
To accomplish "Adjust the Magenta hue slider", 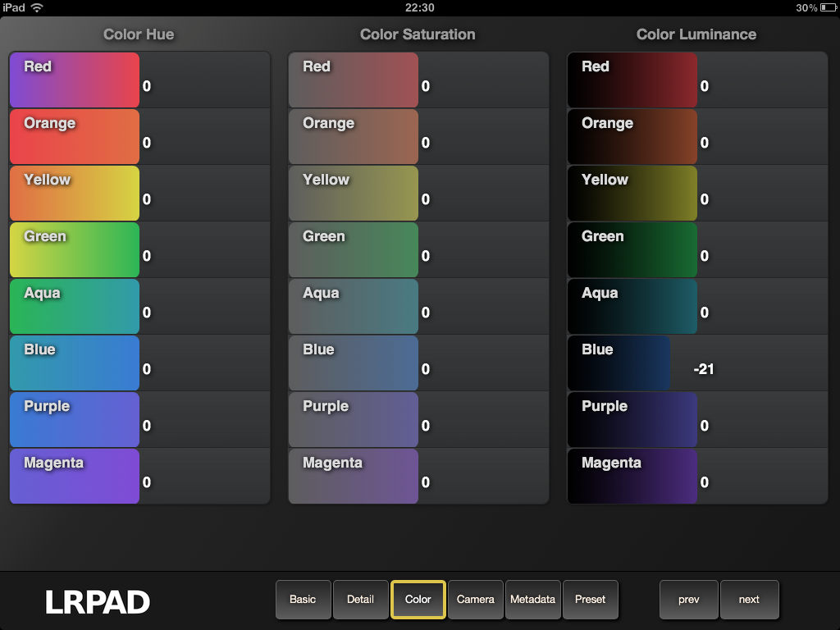I will [139, 477].
